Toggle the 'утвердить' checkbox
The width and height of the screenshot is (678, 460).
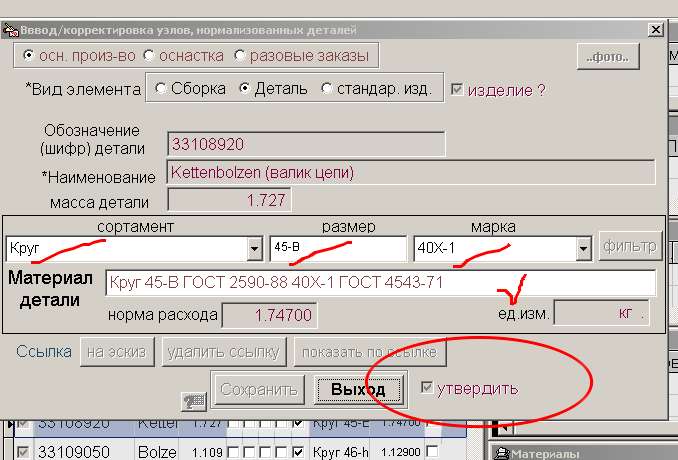click(428, 388)
